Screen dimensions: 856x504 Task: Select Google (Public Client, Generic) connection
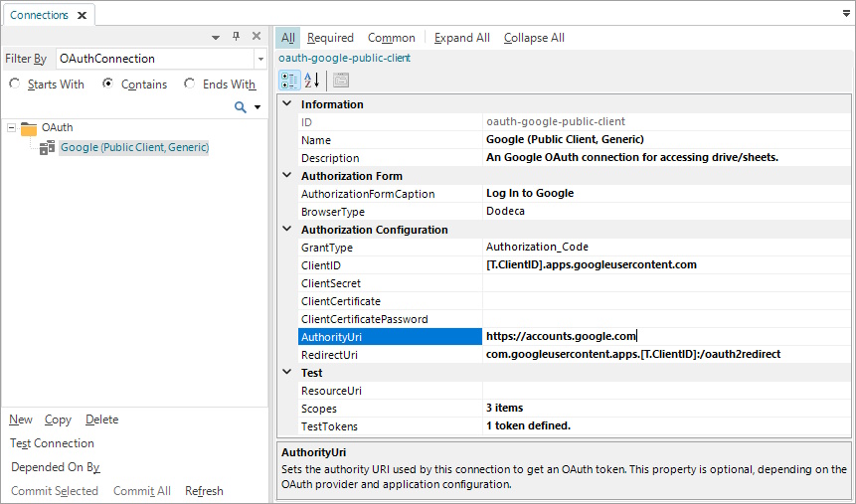(x=134, y=147)
